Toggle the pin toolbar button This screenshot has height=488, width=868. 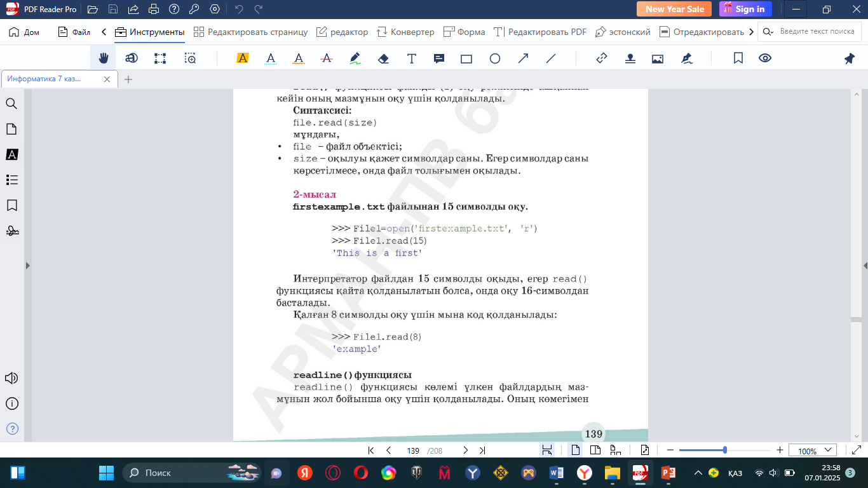pos(850,58)
